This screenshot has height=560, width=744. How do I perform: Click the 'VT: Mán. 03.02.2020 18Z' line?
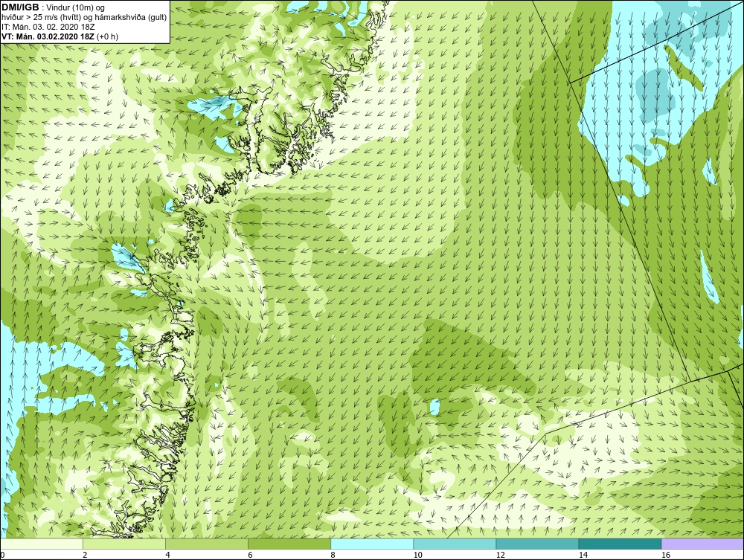49,36
